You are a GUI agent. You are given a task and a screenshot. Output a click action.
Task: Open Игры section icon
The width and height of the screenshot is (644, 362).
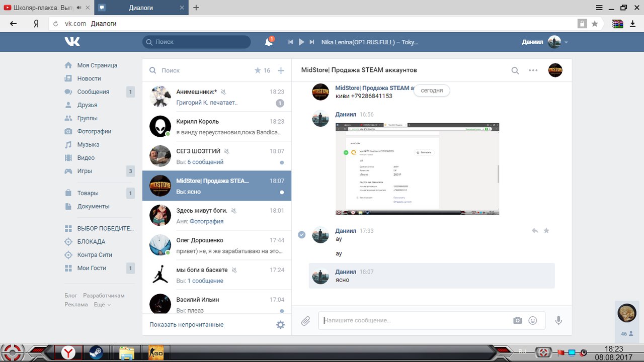(68, 171)
